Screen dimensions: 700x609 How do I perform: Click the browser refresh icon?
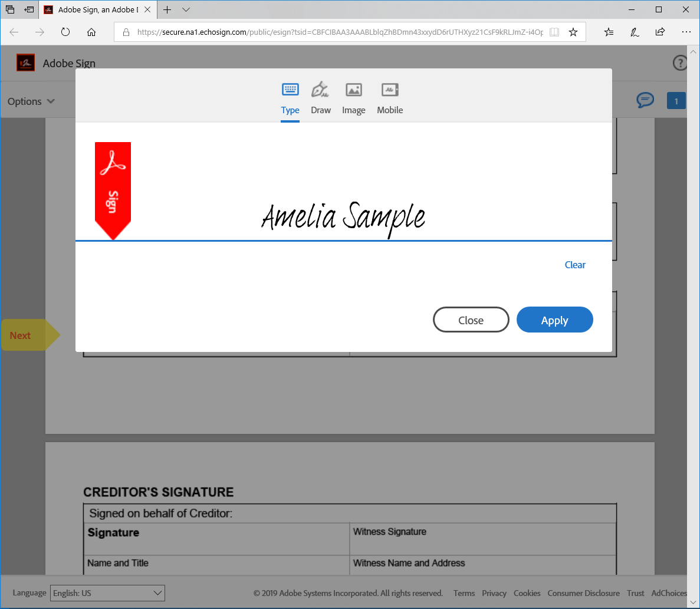pos(65,32)
